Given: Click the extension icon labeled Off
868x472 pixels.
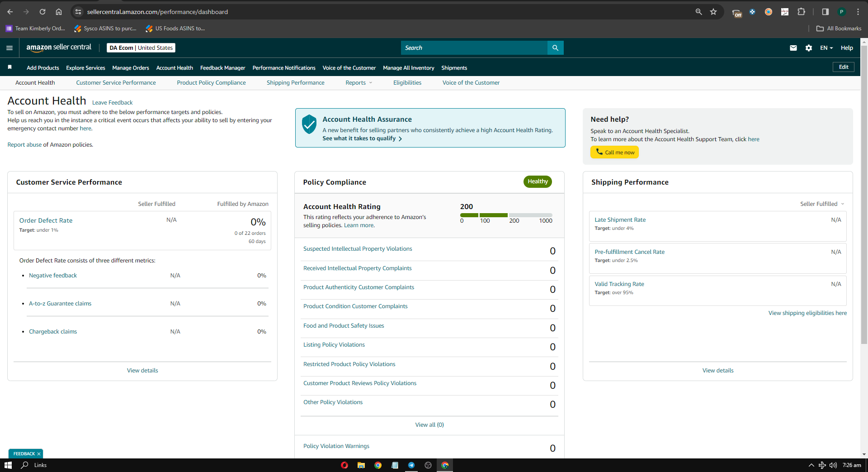Looking at the screenshot, I should pyautogui.click(x=737, y=13).
